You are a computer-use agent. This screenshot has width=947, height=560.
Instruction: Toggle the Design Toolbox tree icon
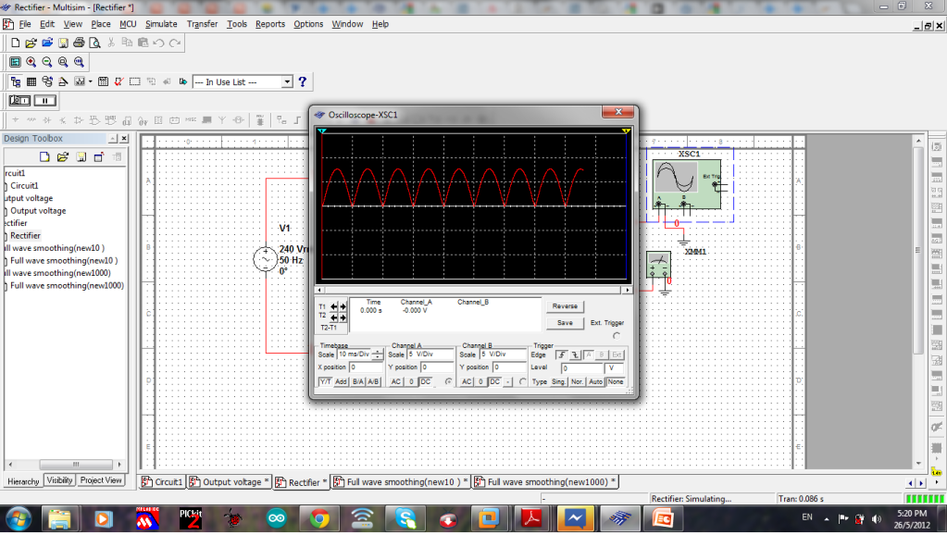tap(16, 81)
